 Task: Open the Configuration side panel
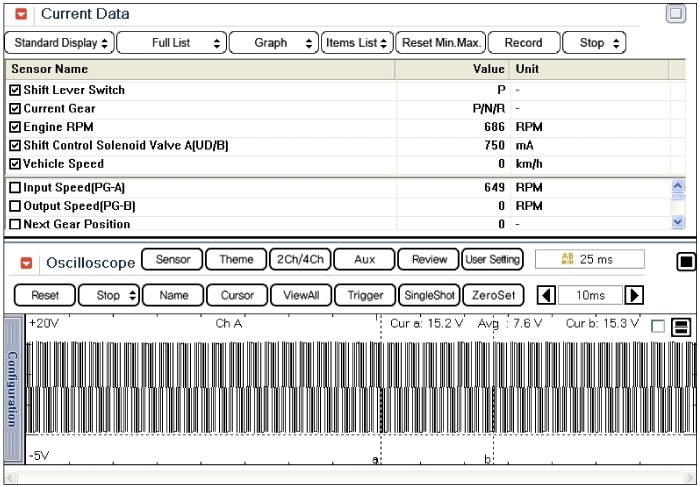[12, 389]
